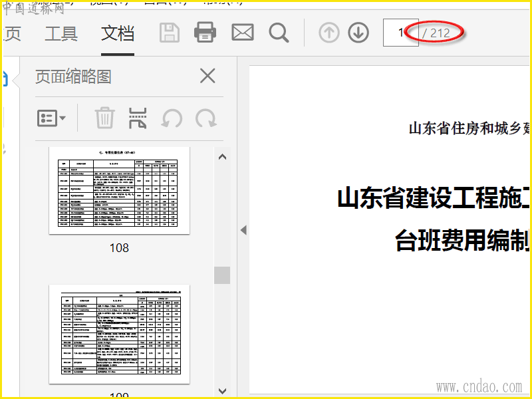Open thumbnail options dropdown menu
The height and width of the screenshot is (399, 532).
(x=51, y=118)
